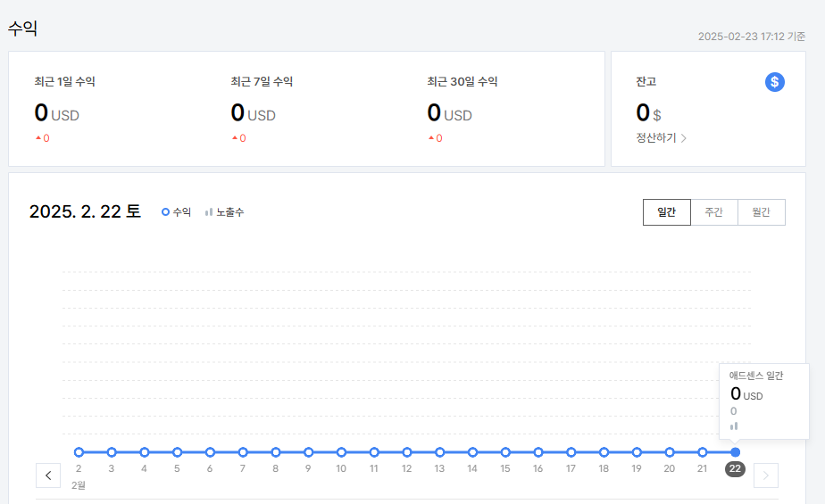Select the chart data point for day 12
Viewport: 825px width, 504px height.
coord(407,452)
